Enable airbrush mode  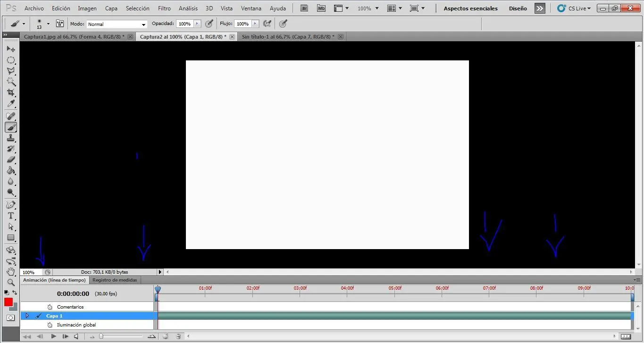268,24
